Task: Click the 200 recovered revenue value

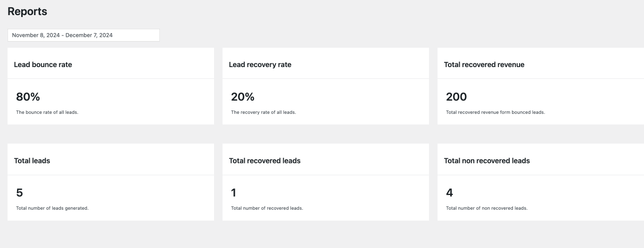Action: point(456,97)
